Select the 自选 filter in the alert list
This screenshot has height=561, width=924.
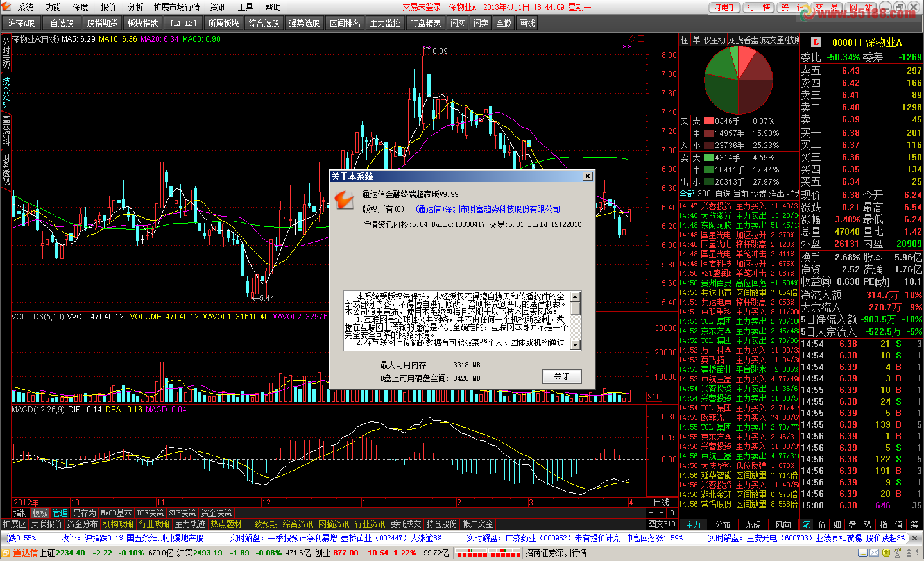(723, 194)
